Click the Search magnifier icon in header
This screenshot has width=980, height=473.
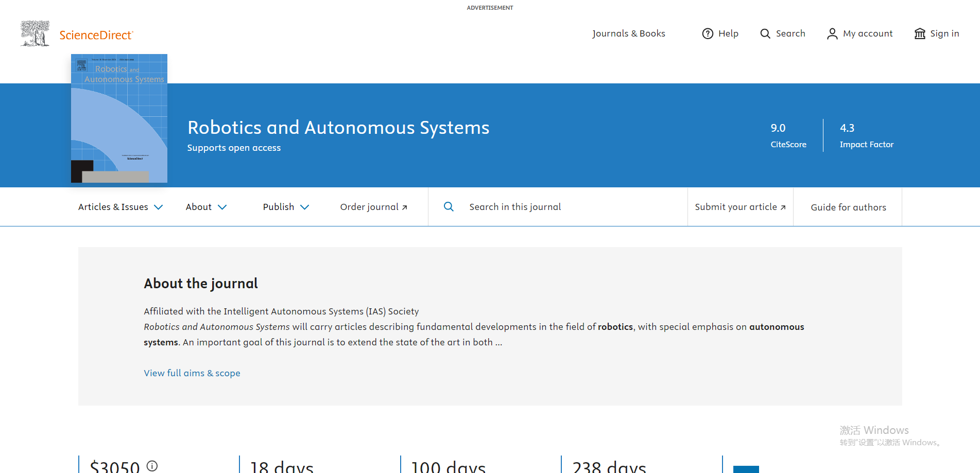[x=765, y=33]
